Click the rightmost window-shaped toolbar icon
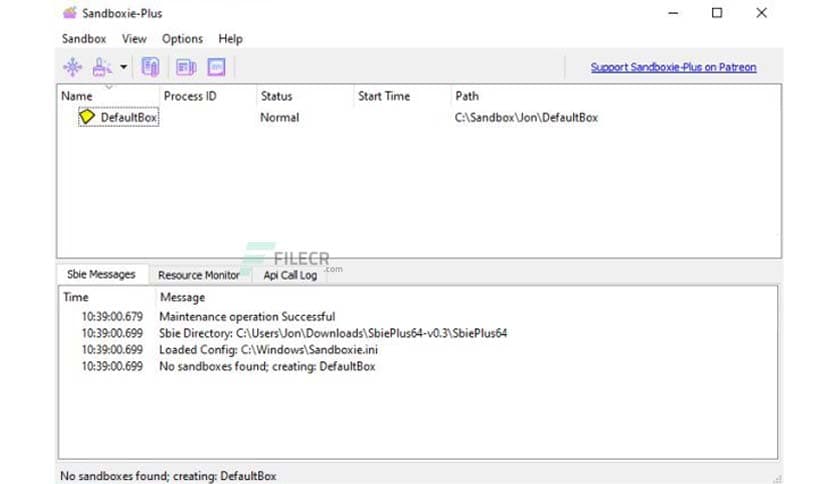The width and height of the screenshot is (836, 484). pyautogui.click(x=216, y=67)
